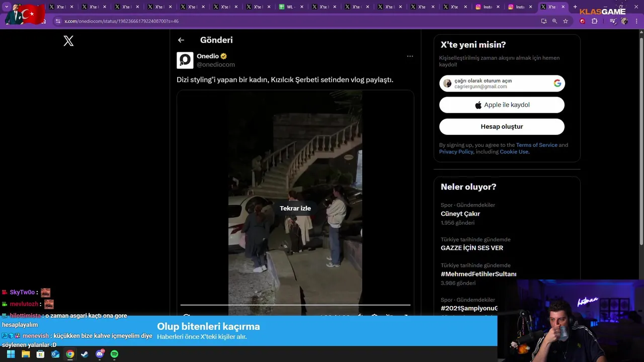Go back using the arrow beside Gönderi
Image resolution: width=644 pixels, height=362 pixels.
coord(181,40)
